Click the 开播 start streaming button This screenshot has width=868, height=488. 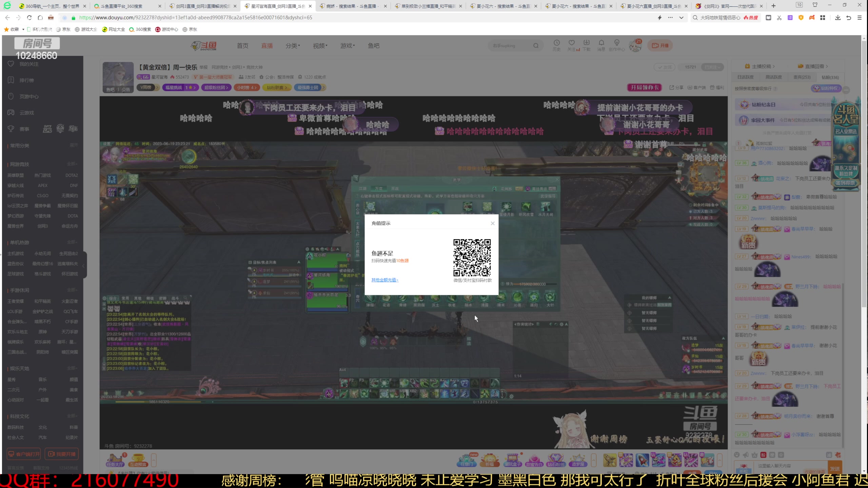pyautogui.click(x=660, y=45)
